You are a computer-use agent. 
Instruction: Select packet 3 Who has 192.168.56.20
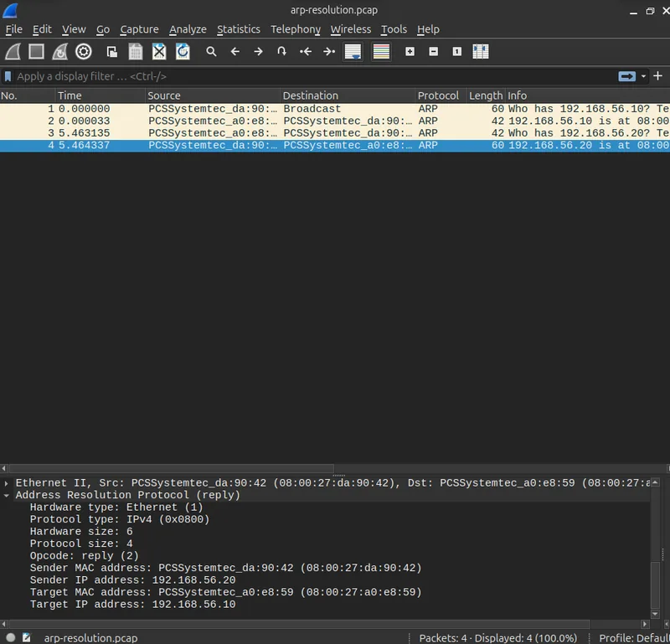(x=335, y=133)
